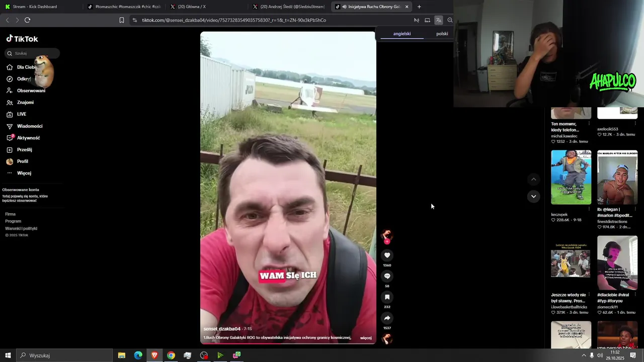
Task: Select polski in the translate popup
Action: point(442,34)
